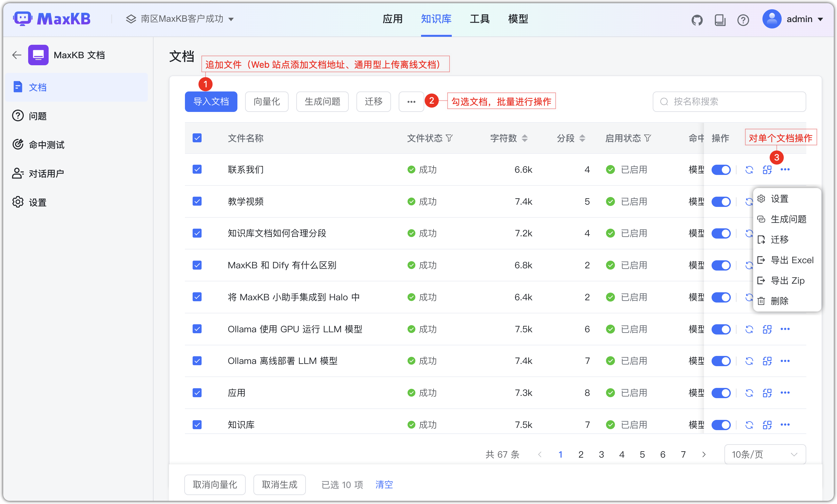Open the GitHub repository icon

coord(697,20)
